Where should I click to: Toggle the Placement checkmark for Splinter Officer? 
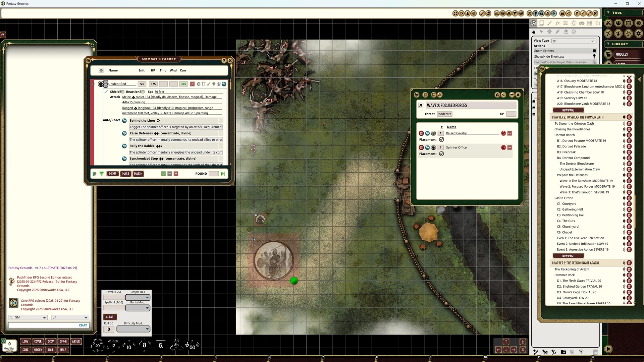(442, 154)
